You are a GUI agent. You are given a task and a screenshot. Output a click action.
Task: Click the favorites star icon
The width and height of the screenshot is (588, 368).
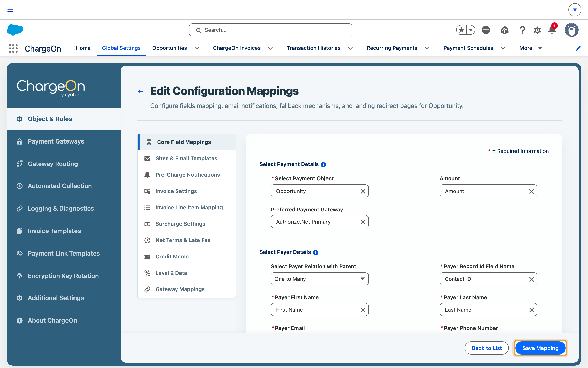(x=461, y=30)
